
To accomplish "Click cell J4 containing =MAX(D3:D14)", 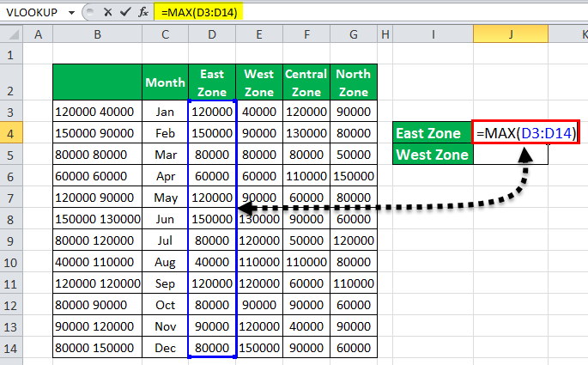I will 525,132.
